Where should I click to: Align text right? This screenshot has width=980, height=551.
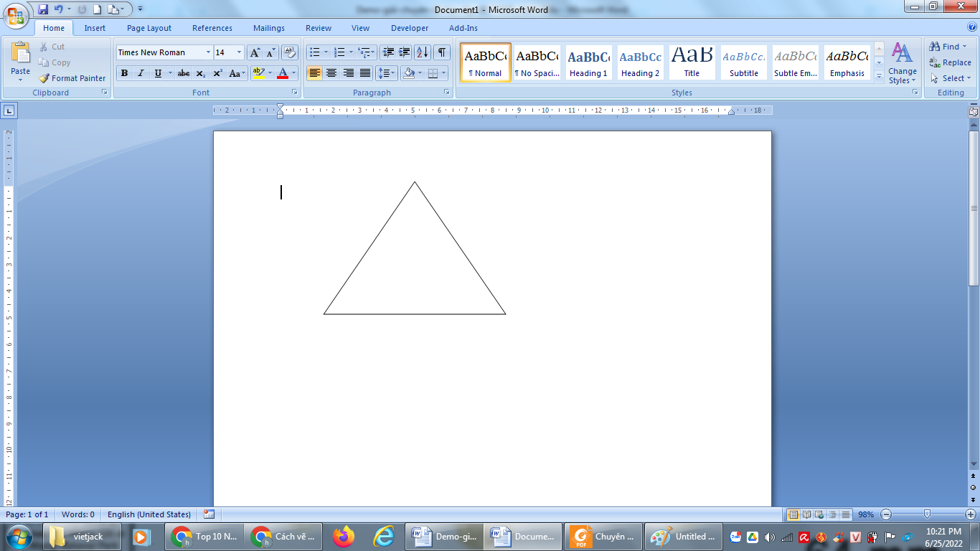348,73
